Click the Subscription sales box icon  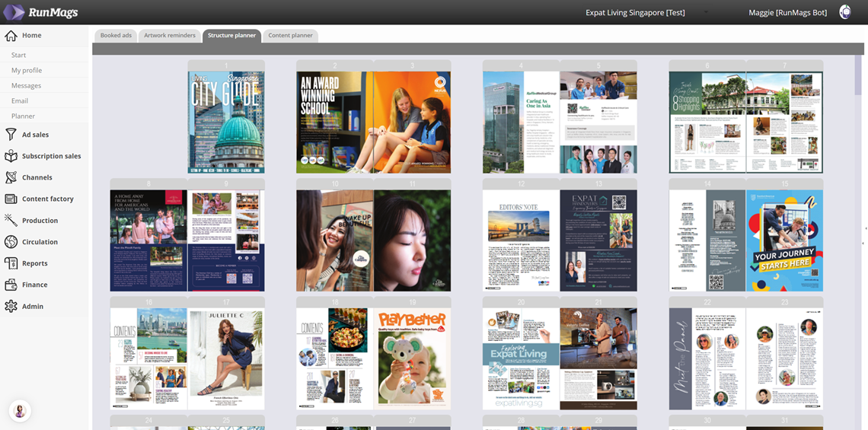tap(11, 156)
